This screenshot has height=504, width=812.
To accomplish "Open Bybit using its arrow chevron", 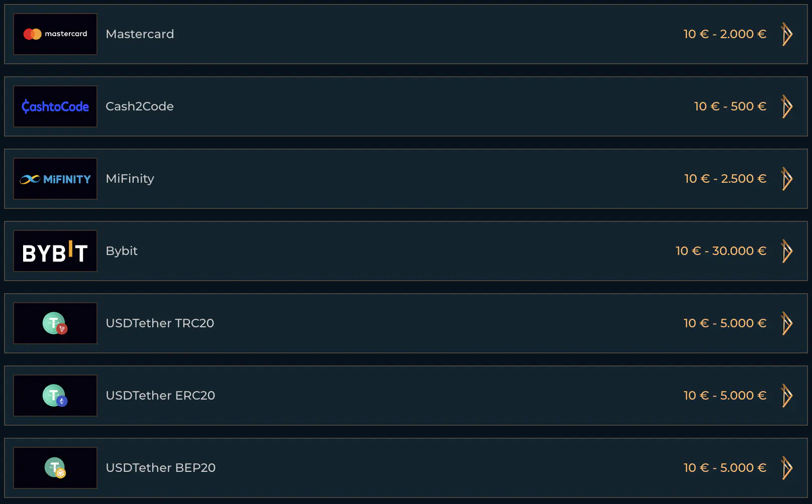I will [x=787, y=251].
